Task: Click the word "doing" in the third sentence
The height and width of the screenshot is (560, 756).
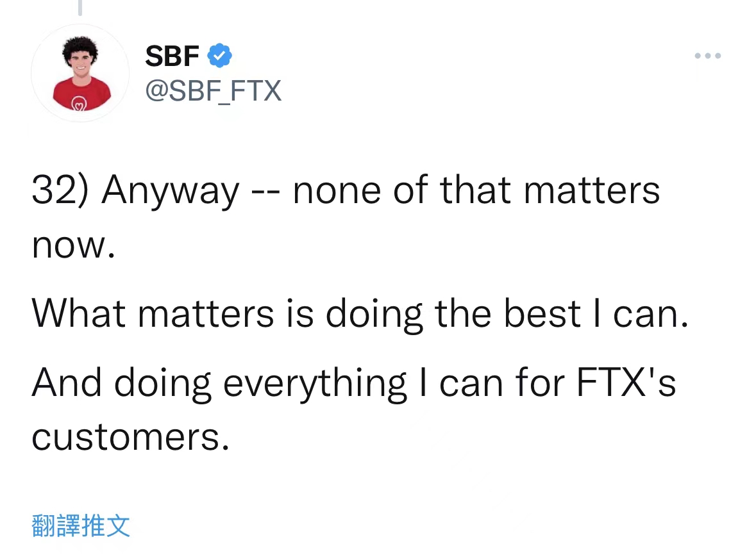Action: 163,383
